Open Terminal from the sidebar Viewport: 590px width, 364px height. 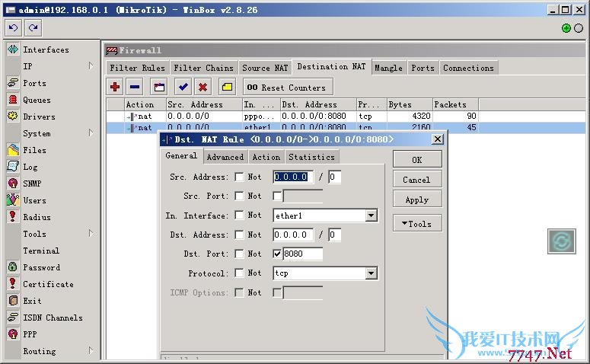41,251
